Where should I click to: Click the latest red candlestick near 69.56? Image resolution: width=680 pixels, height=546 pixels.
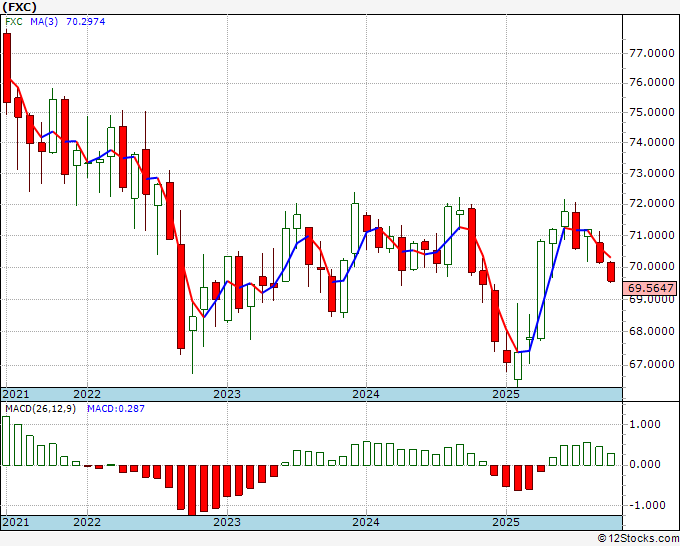611,272
